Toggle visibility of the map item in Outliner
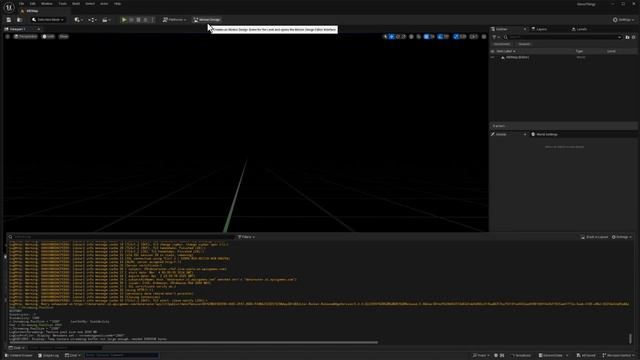The width and height of the screenshot is (640, 360). [493, 57]
